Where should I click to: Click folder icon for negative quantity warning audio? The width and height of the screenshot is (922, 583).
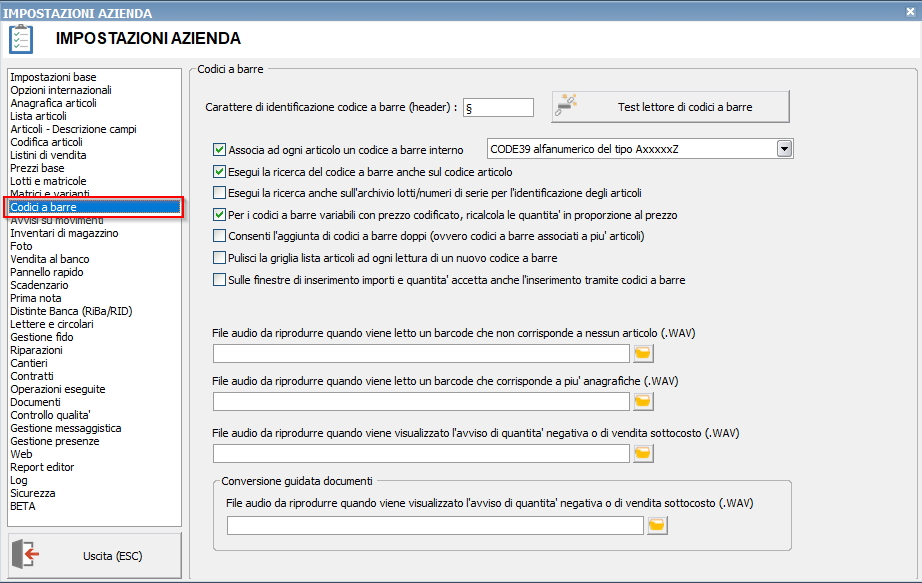643,453
